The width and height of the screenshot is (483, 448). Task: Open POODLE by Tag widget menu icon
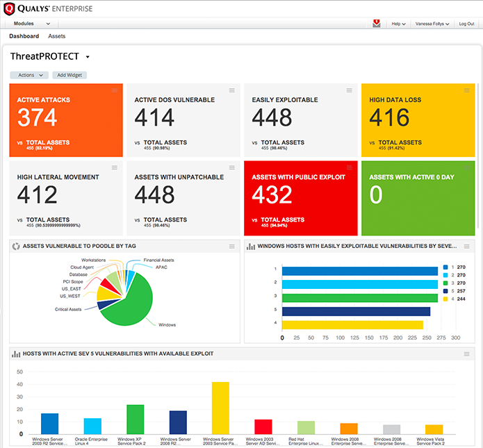[x=232, y=247]
